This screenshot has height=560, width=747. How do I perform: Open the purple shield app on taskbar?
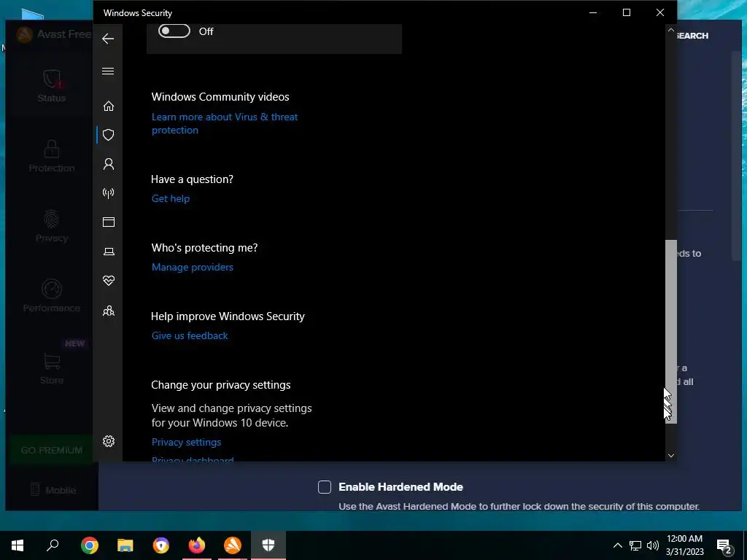pyautogui.click(x=161, y=545)
